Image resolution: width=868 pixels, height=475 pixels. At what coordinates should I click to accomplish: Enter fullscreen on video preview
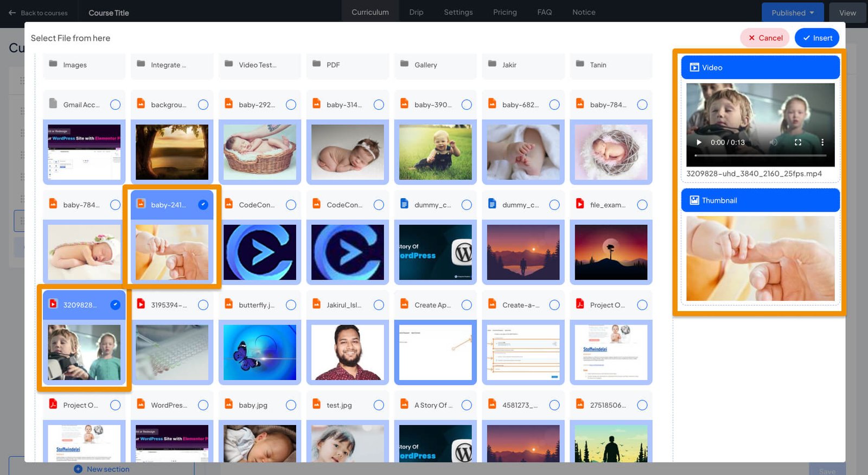(x=798, y=142)
